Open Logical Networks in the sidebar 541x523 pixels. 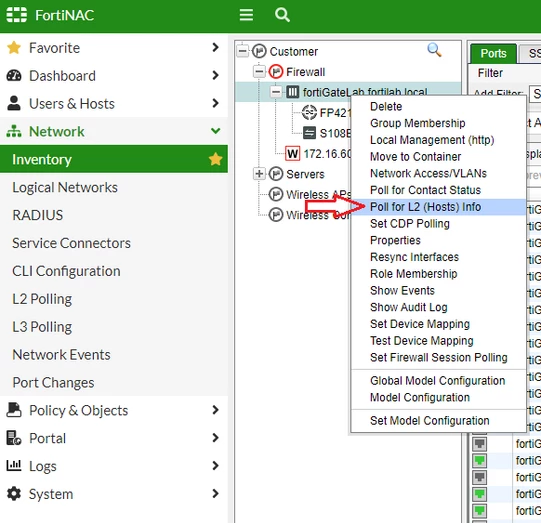(x=114, y=187)
